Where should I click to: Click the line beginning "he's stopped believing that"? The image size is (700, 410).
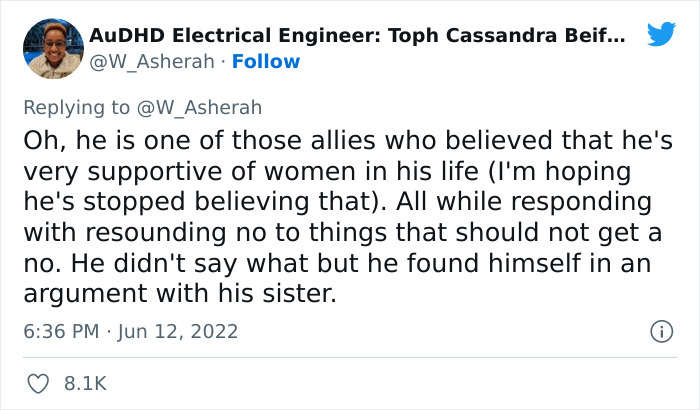point(200,201)
